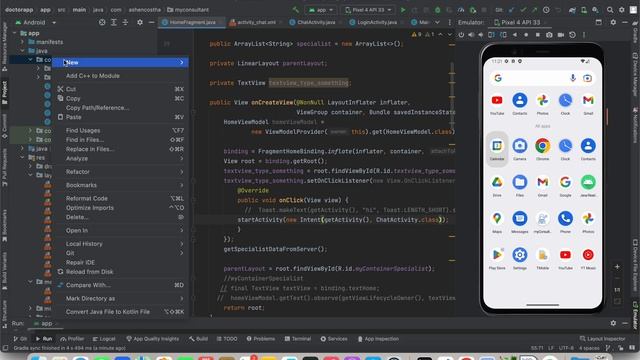Switch to ChatActivity.java editor tab
Image resolution: width=640 pixels, height=360 pixels.
click(x=316, y=22)
